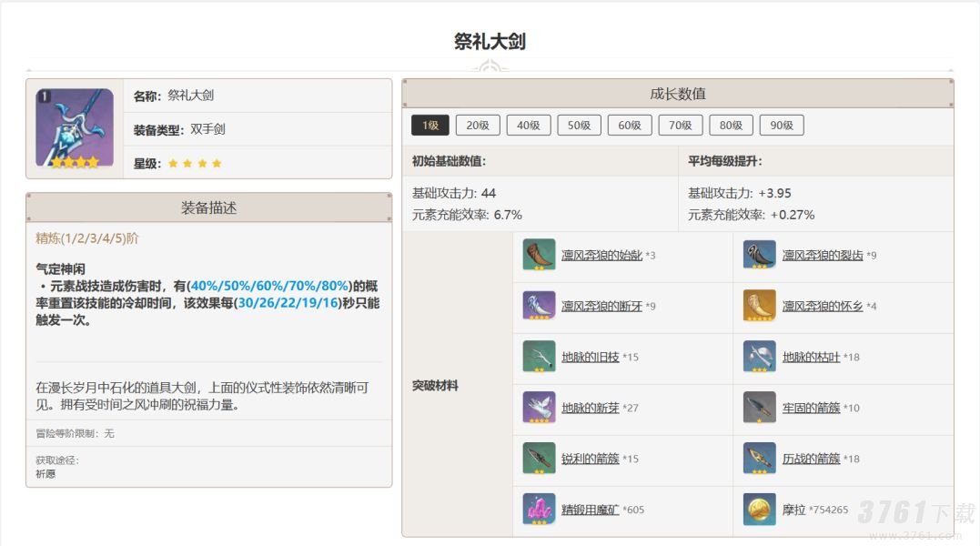Click the 摩拉 gold coin icon

coord(759,510)
